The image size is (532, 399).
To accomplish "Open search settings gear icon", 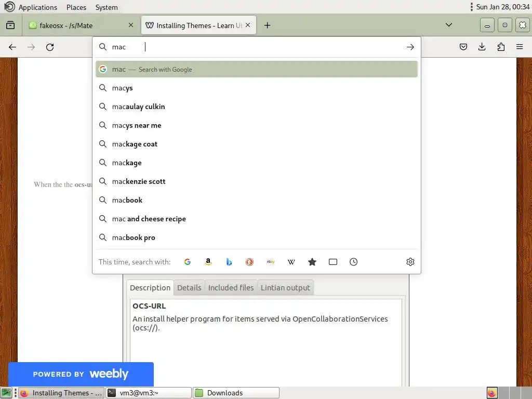I will 410,262.
